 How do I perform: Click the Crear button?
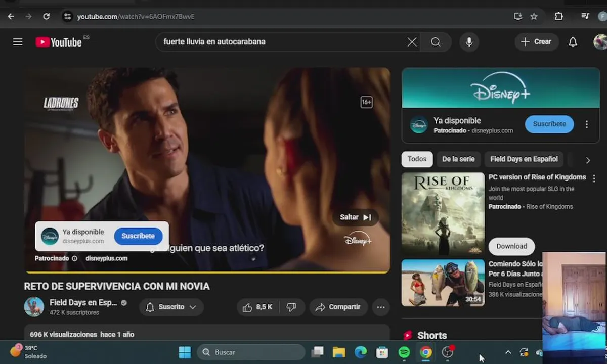point(536,42)
